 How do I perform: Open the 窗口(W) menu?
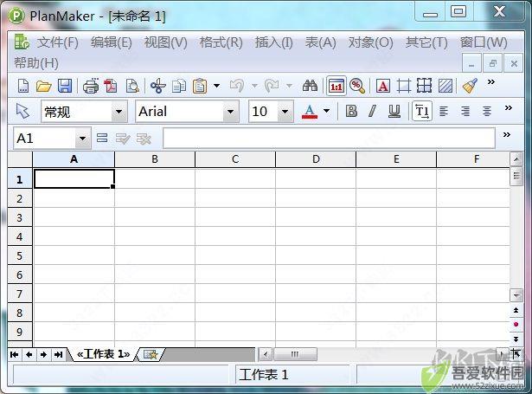484,42
